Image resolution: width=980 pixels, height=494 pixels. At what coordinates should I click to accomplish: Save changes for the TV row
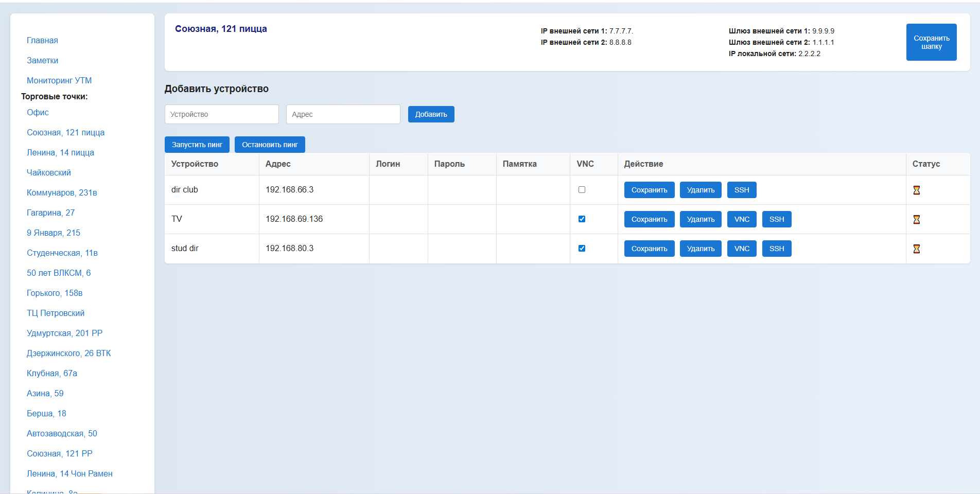pos(649,219)
